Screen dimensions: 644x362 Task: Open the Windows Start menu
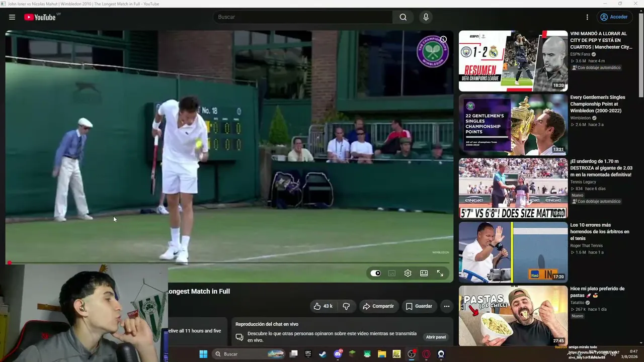click(x=203, y=354)
